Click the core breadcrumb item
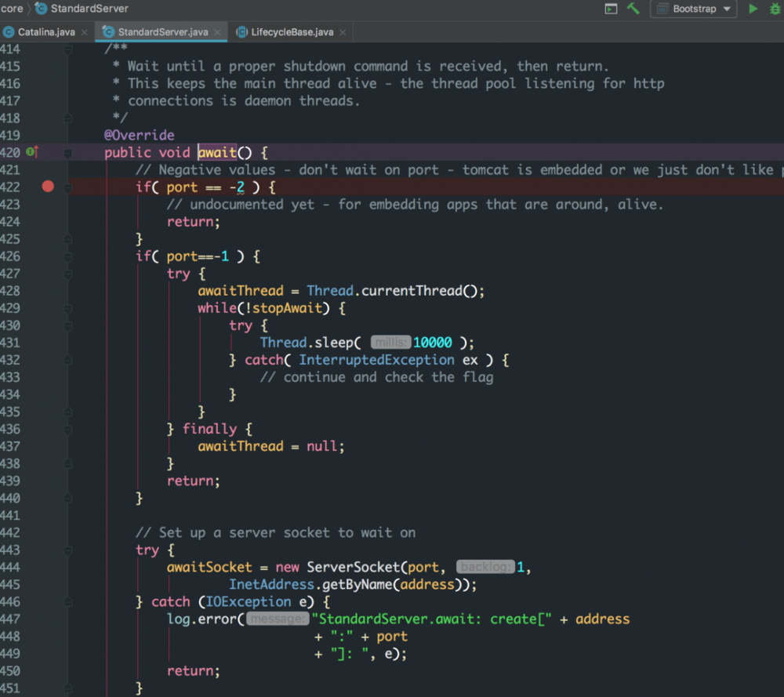The width and height of the screenshot is (784, 697). click(x=12, y=9)
